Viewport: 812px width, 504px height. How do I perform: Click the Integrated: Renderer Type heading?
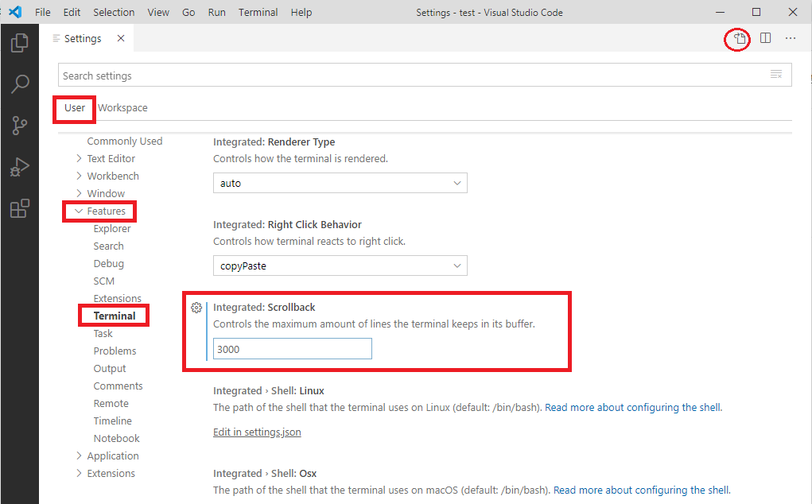coord(274,142)
